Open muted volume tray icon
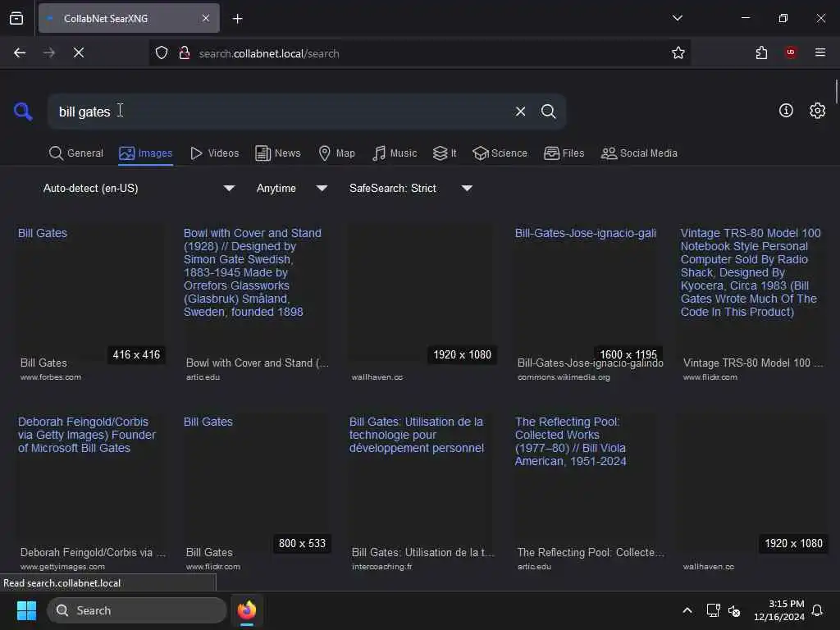The height and width of the screenshot is (630, 840). pyautogui.click(x=734, y=610)
